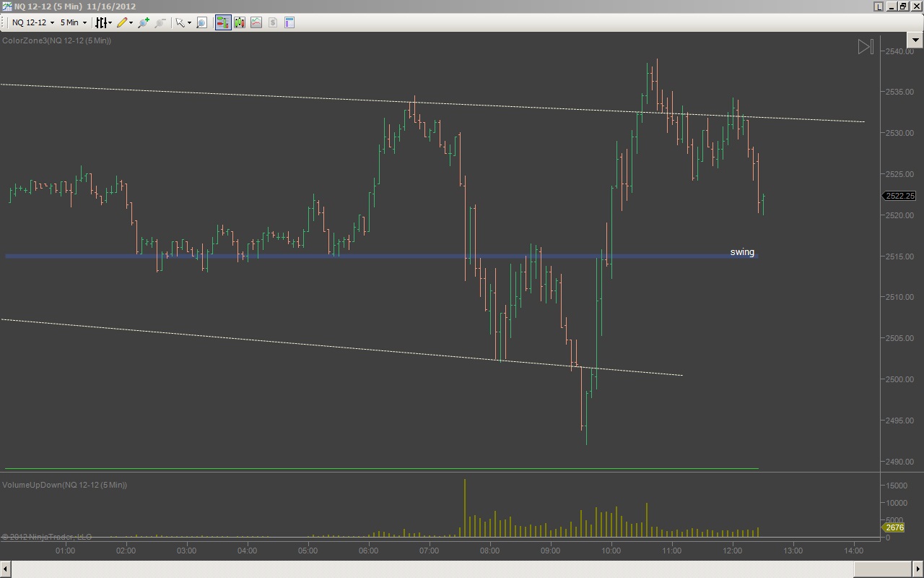
Task: Select the "swing" text label on chart
Action: pyautogui.click(x=742, y=252)
